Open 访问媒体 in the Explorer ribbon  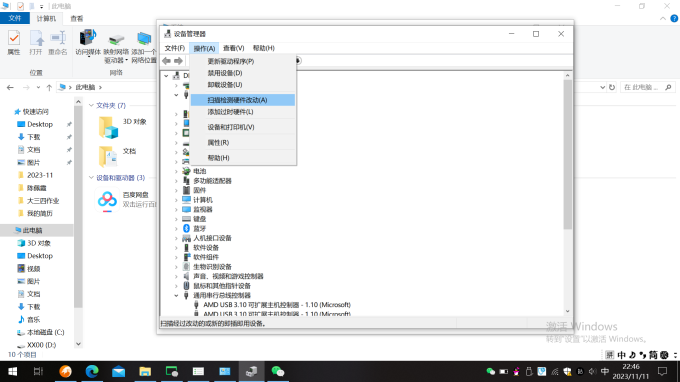[x=88, y=42]
